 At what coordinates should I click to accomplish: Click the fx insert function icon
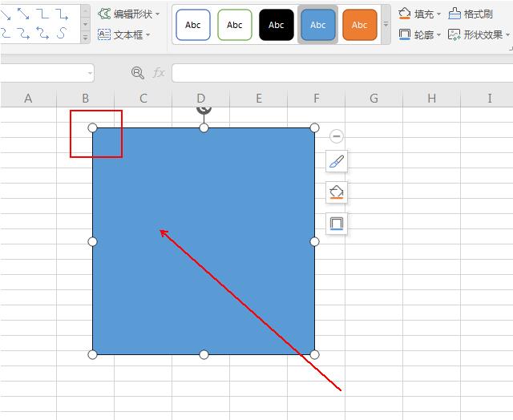(x=159, y=73)
